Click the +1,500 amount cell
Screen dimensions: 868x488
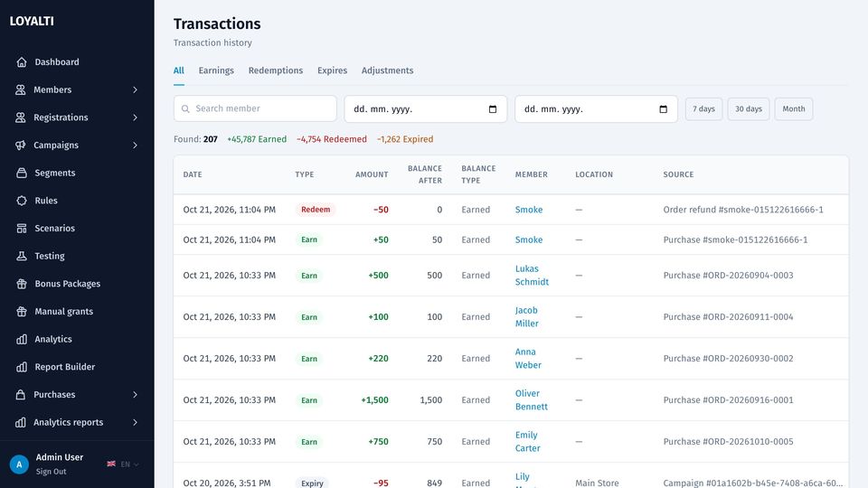pos(374,399)
